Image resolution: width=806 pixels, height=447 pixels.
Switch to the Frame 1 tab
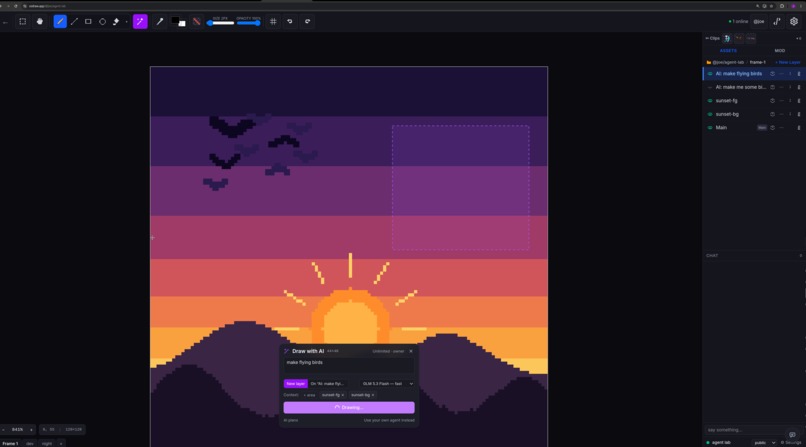[10, 443]
